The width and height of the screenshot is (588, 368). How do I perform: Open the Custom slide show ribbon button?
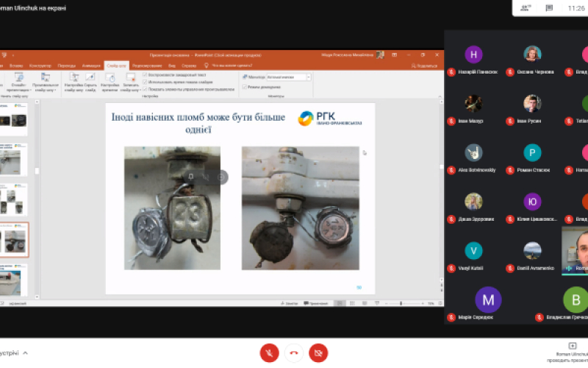(45, 82)
